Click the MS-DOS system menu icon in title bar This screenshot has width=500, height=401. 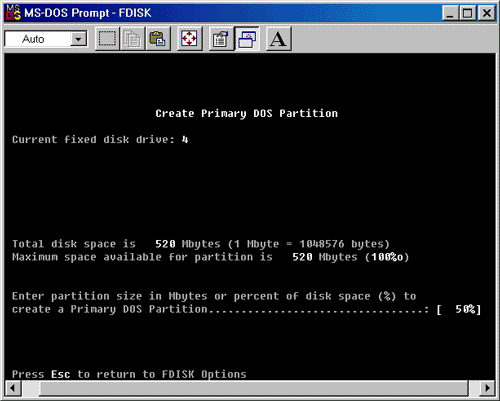[13, 13]
